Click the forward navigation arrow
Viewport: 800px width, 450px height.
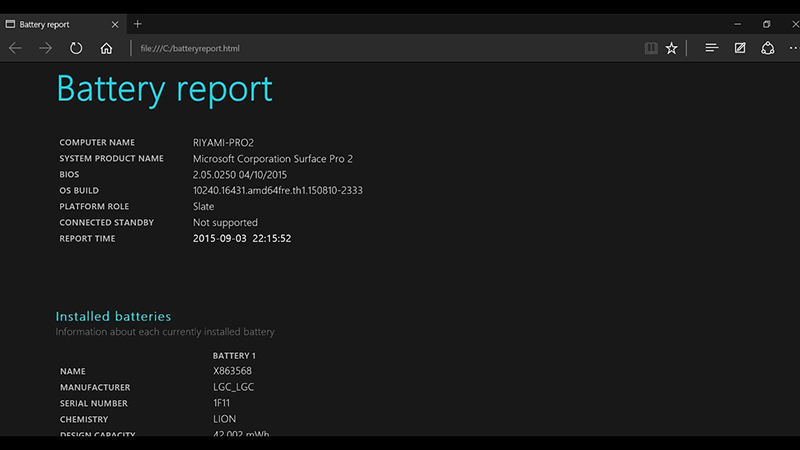(x=45, y=48)
